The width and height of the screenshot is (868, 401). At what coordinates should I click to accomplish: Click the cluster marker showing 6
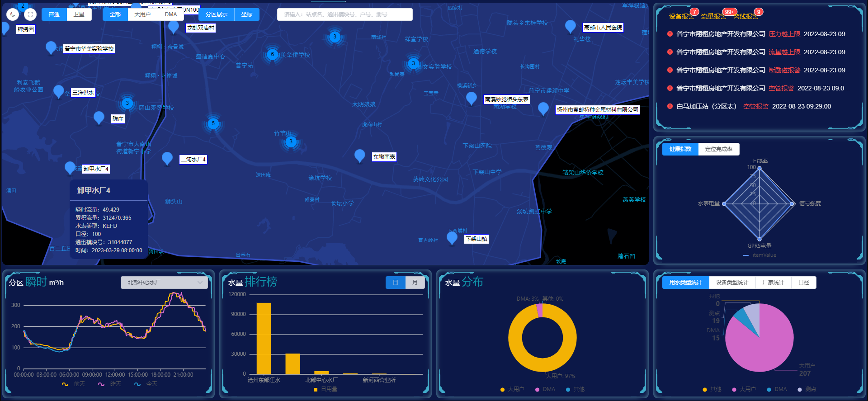pyautogui.click(x=272, y=54)
